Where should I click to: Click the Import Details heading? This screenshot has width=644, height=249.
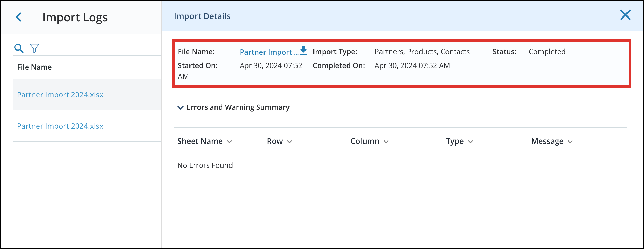tap(202, 16)
